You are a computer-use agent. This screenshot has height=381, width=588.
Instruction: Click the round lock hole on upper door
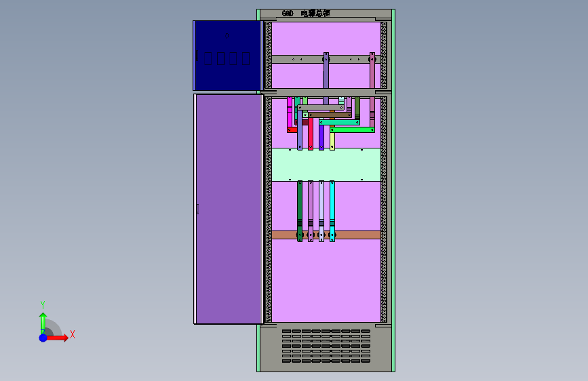click(227, 36)
